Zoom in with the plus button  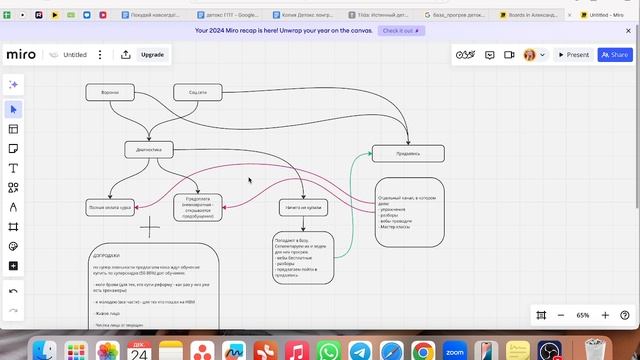click(x=605, y=315)
